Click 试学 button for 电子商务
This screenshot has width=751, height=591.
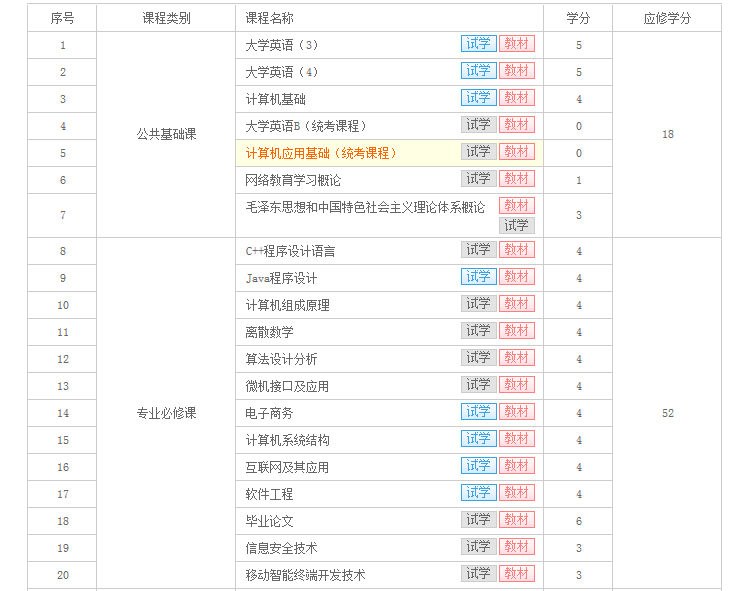point(478,412)
